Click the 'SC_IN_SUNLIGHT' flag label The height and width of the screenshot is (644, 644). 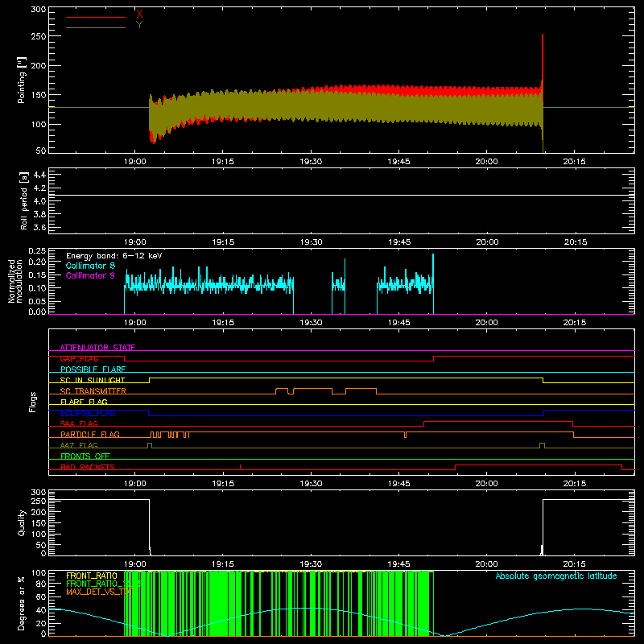coord(93,380)
